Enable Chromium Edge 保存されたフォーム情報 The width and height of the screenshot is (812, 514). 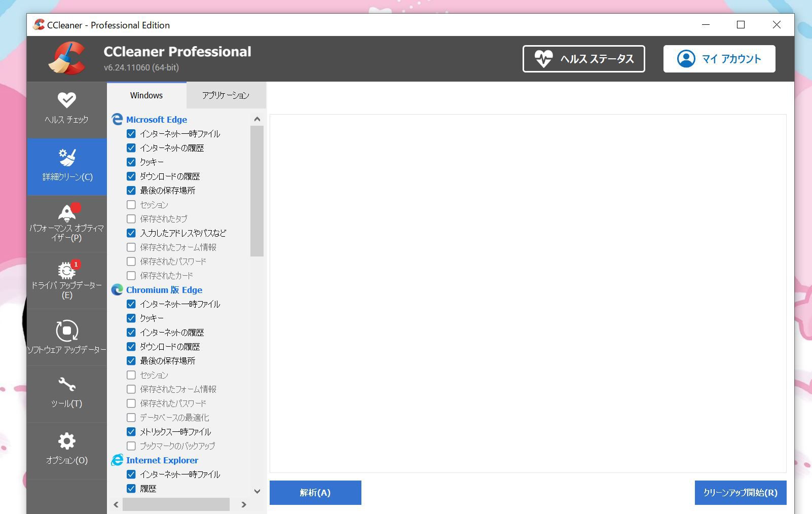[x=131, y=389]
